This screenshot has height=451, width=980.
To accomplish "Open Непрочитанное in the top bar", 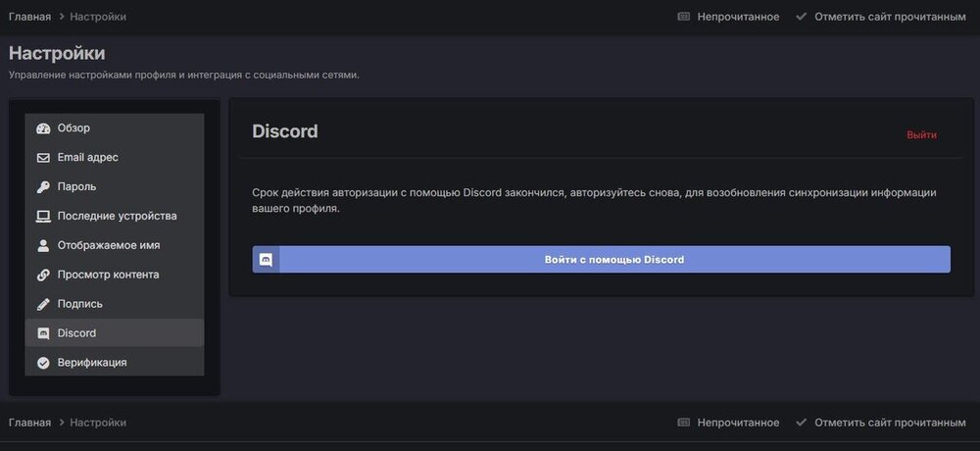I will (738, 17).
